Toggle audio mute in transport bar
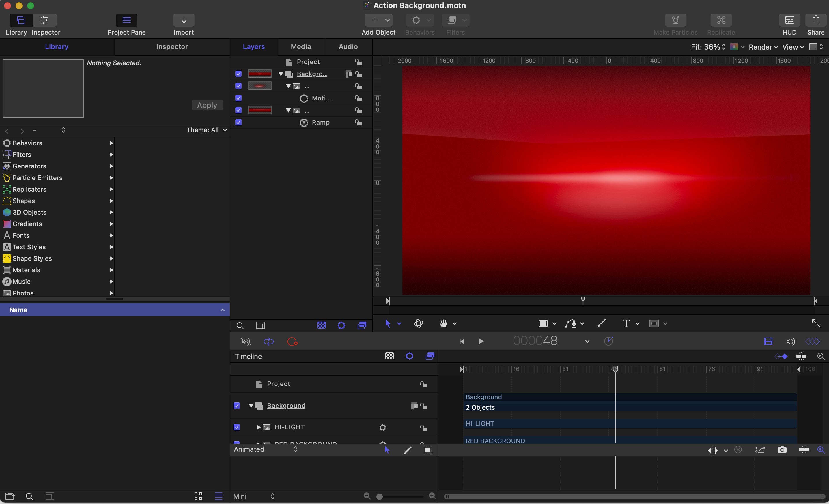829x504 pixels. [x=246, y=342]
